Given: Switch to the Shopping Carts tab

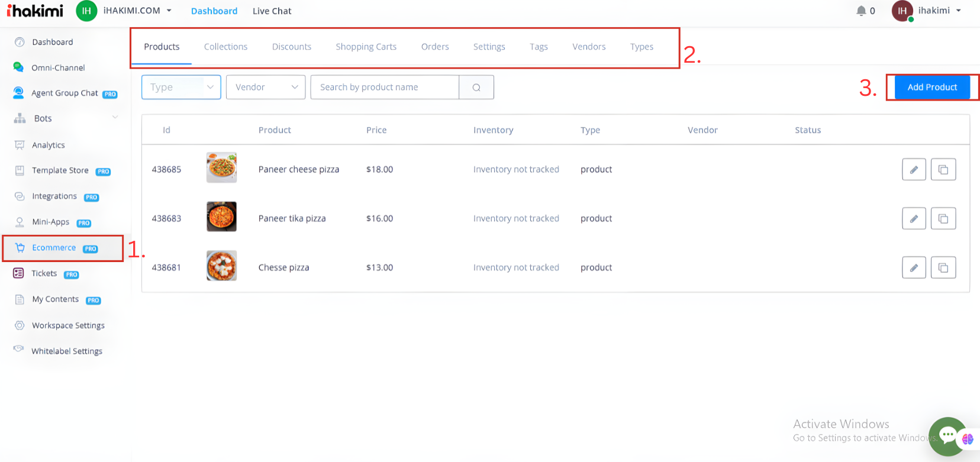Looking at the screenshot, I should click(366, 47).
